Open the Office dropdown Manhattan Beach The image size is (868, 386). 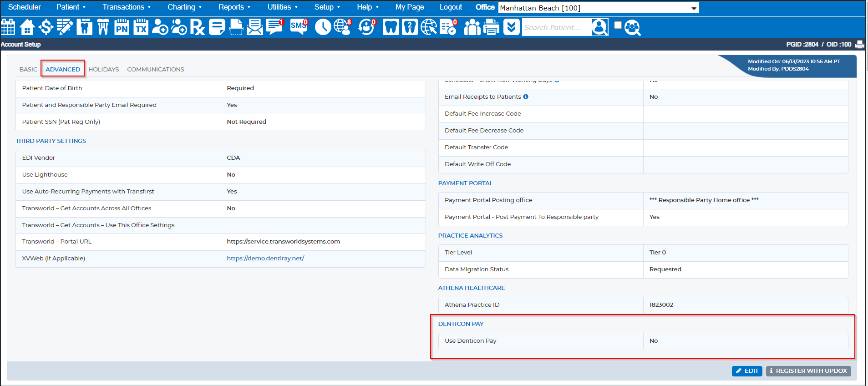[x=599, y=8]
